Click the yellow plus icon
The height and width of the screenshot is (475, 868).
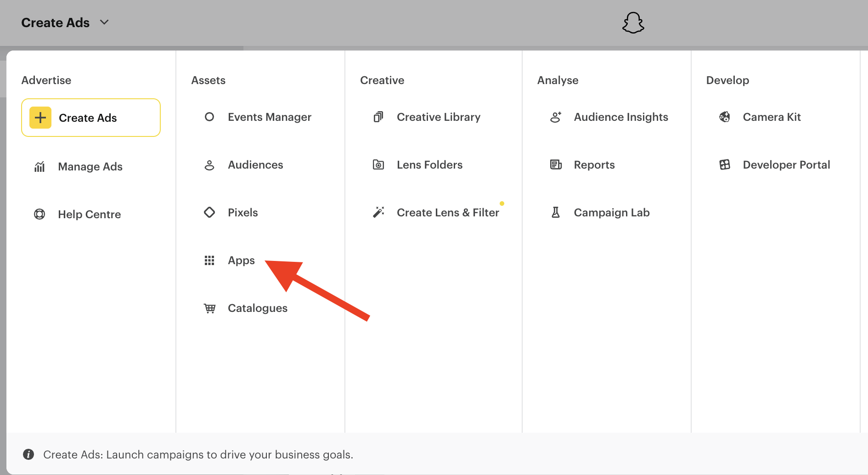pyautogui.click(x=40, y=118)
